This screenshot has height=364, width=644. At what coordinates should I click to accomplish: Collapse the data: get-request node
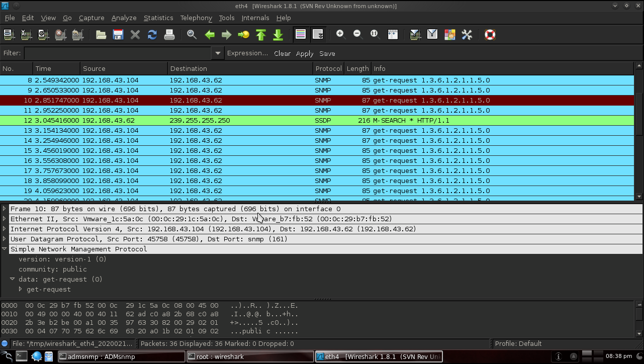click(13, 279)
